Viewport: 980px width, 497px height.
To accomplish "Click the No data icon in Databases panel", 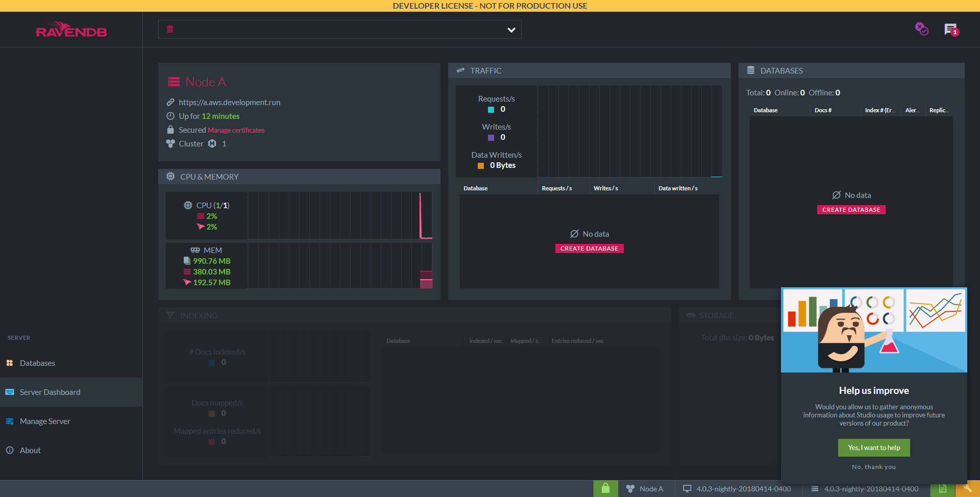I will pyautogui.click(x=836, y=195).
